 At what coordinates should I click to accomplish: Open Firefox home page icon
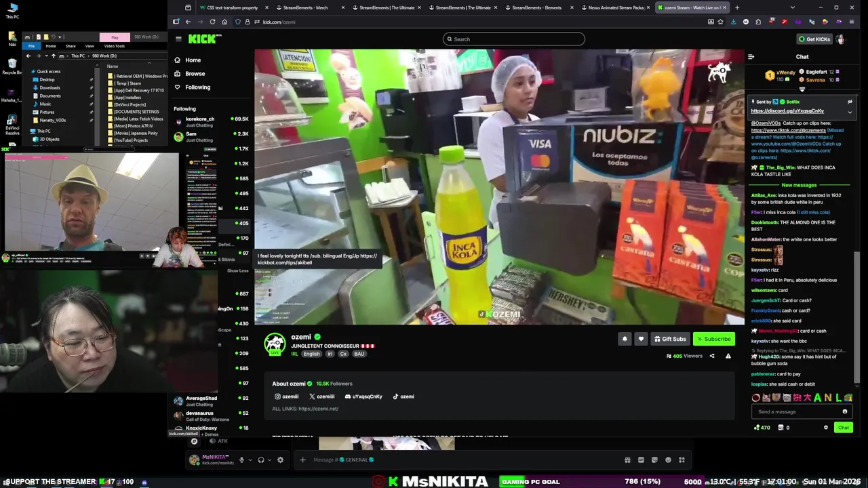(x=224, y=22)
